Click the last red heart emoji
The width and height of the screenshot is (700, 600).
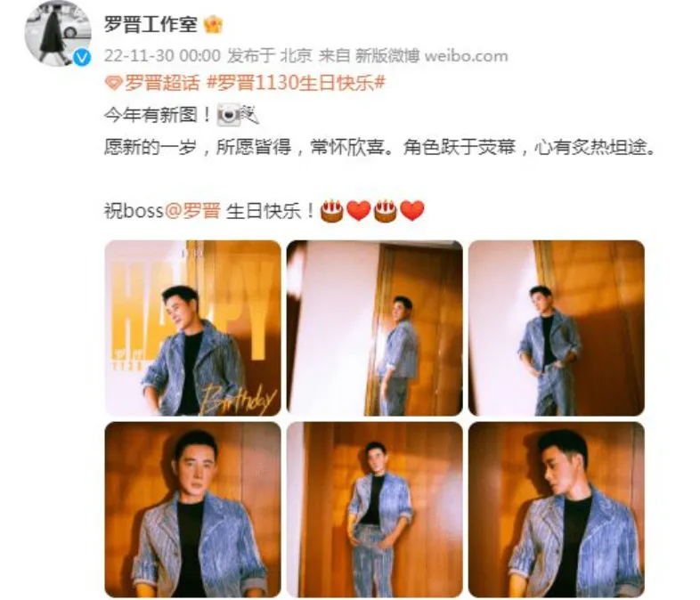[412, 211]
